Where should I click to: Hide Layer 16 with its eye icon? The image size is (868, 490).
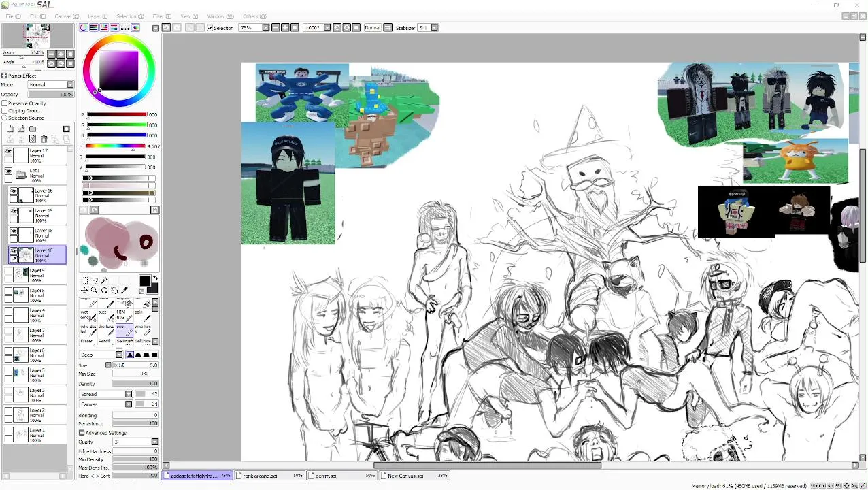tap(14, 192)
